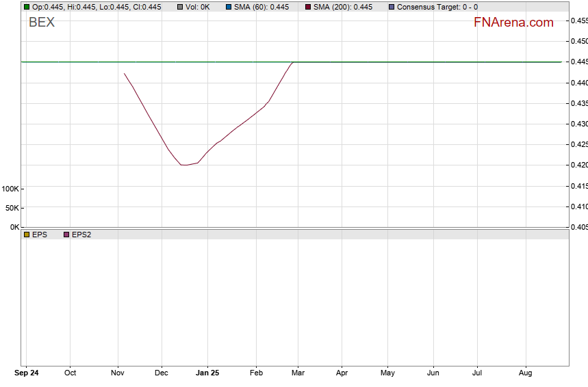The image size is (588, 387).
Task: Click the purple EPS2 legend marker
Action: (x=66, y=235)
